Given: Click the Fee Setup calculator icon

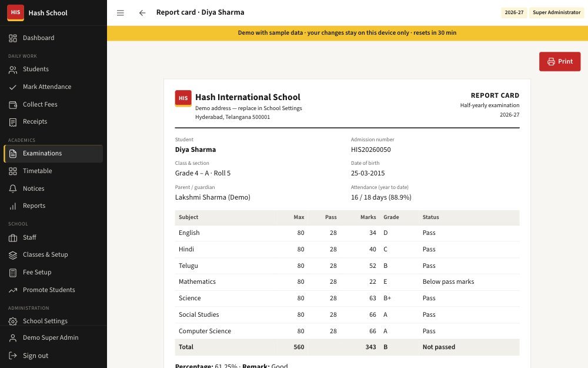Looking at the screenshot, I should [x=13, y=273].
